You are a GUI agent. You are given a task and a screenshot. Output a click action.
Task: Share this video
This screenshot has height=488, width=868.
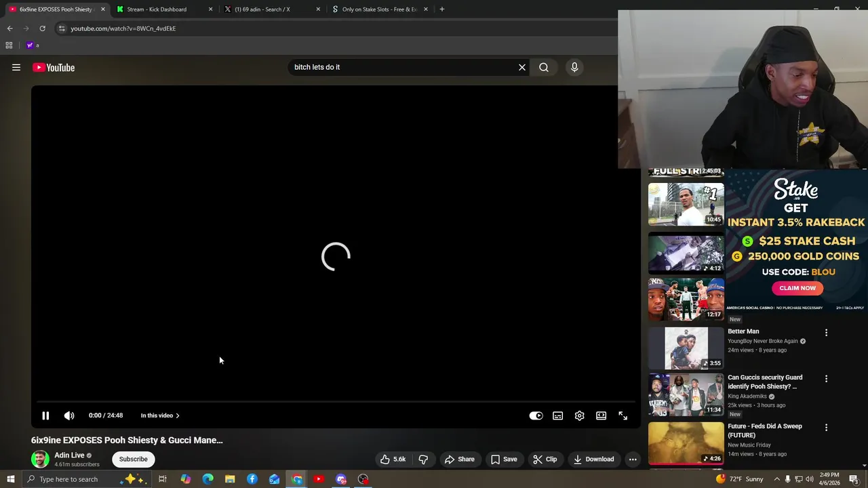[459, 459]
